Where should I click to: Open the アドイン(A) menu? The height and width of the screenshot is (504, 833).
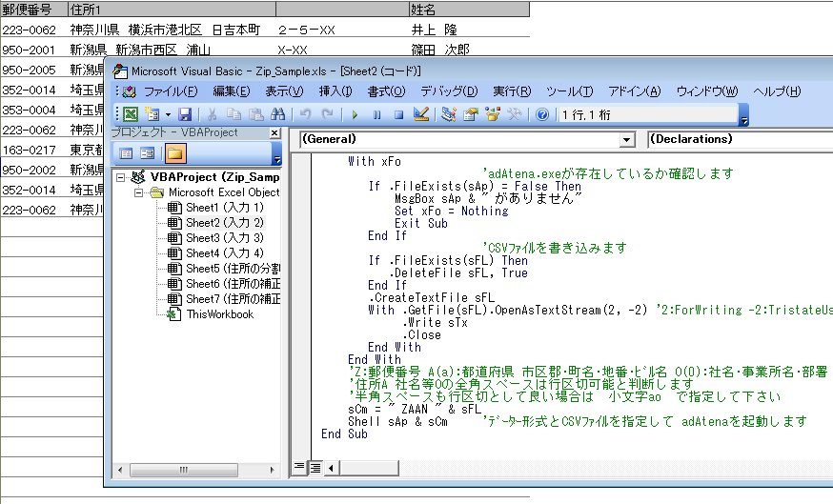[635, 91]
